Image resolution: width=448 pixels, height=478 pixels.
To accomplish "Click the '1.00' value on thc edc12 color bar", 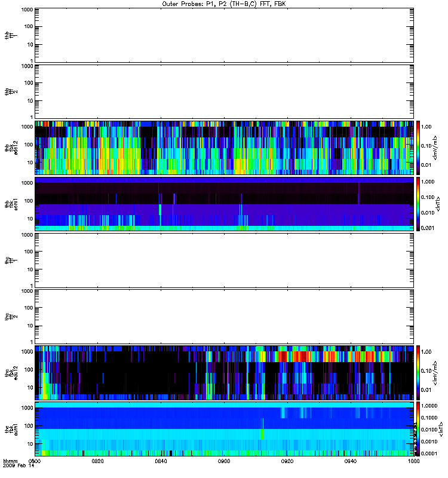I will tap(426, 352).
